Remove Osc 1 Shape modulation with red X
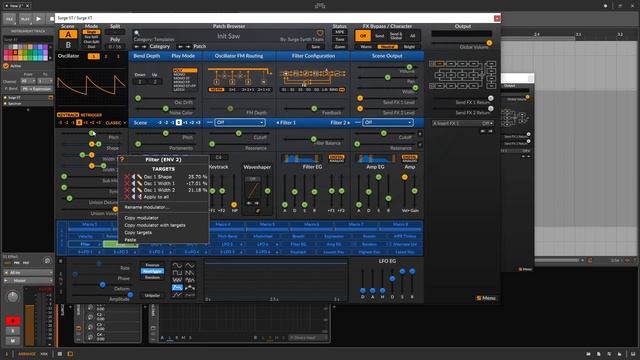640x360 pixels. [x=127, y=177]
